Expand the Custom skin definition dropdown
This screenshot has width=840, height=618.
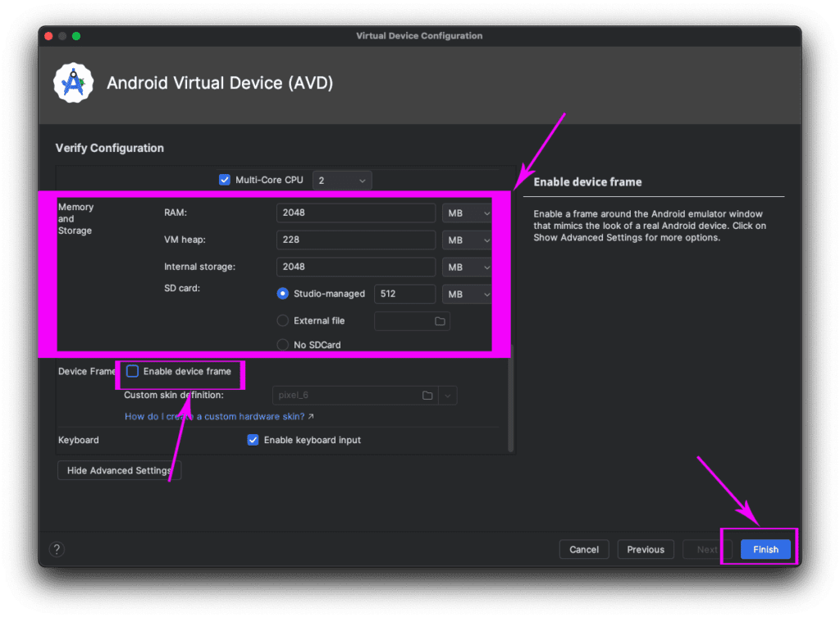click(447, 395)
